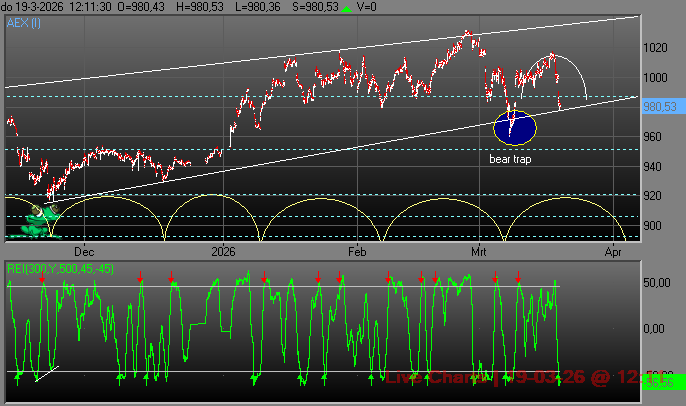Click the blue bear trap ellipse marker
The image size is (686, 406).
pyautogui.click(x=514, y=128)
